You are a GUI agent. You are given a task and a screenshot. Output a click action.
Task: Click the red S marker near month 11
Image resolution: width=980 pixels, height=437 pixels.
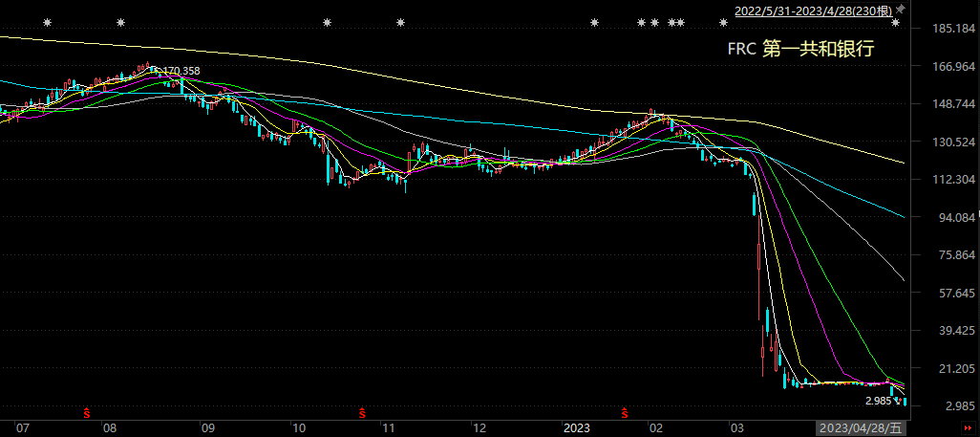click(362, 412)
